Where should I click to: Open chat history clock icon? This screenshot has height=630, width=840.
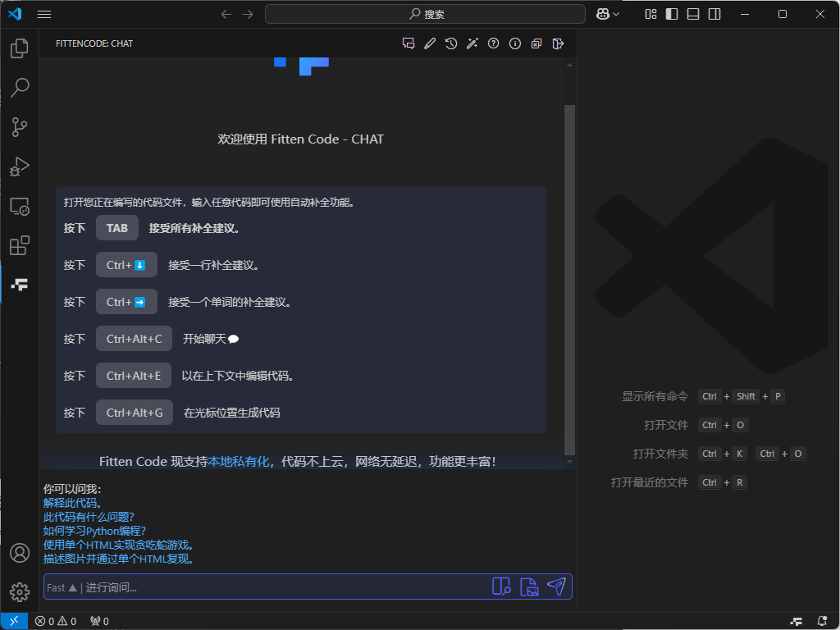[x=451, y=43]
